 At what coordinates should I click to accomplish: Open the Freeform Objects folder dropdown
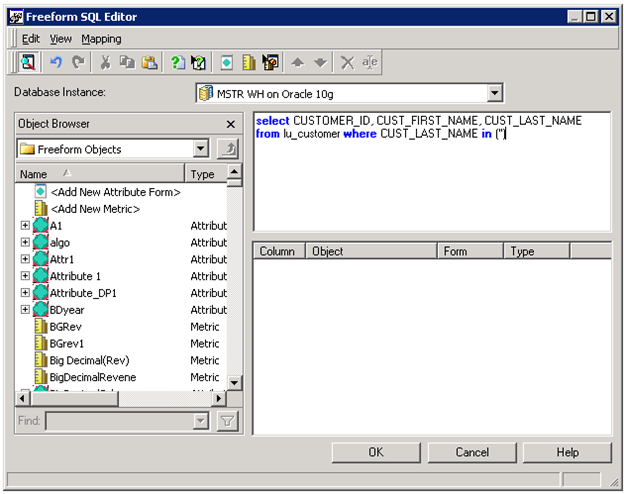200,149
